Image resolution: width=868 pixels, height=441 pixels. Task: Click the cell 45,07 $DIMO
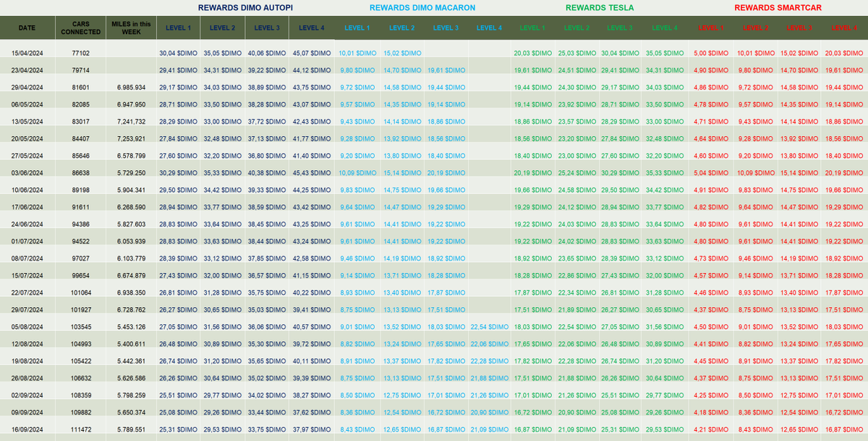(x=311, y=54)
